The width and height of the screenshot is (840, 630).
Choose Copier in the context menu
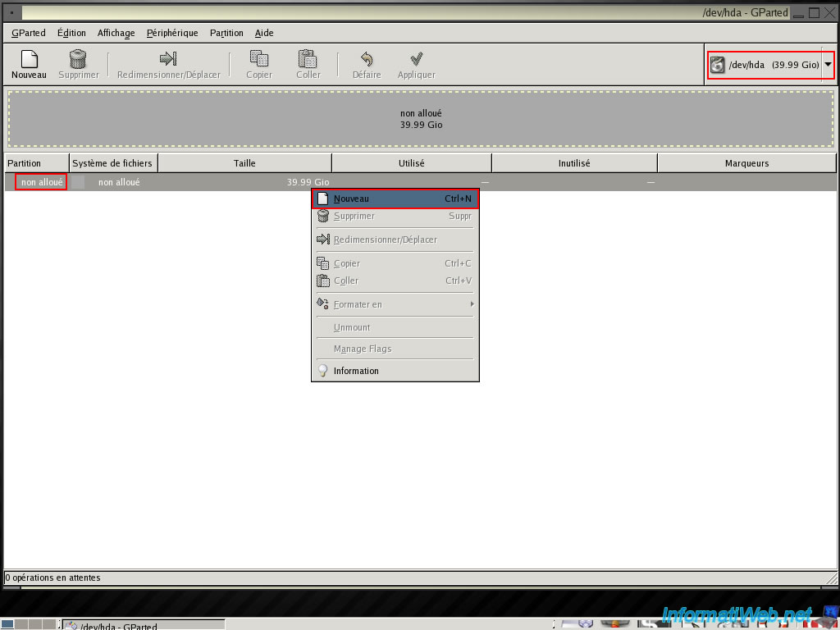[x=395, y=263]
